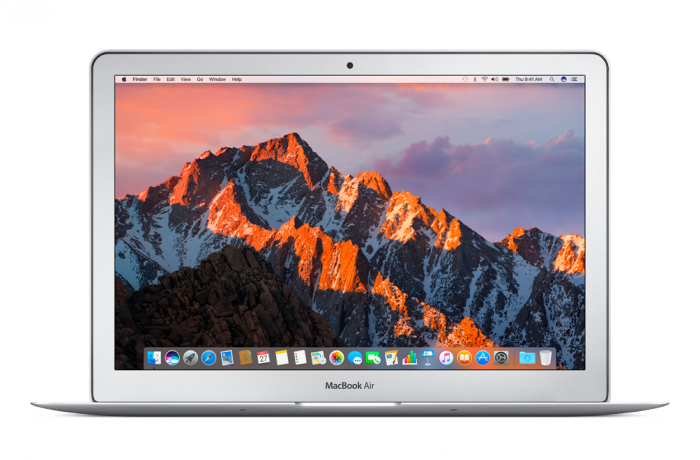Image resolution: width=700 pixels, height=460 pixels.
Task: Launch Safari compass icon in dock
Action: tap(208, 358)
